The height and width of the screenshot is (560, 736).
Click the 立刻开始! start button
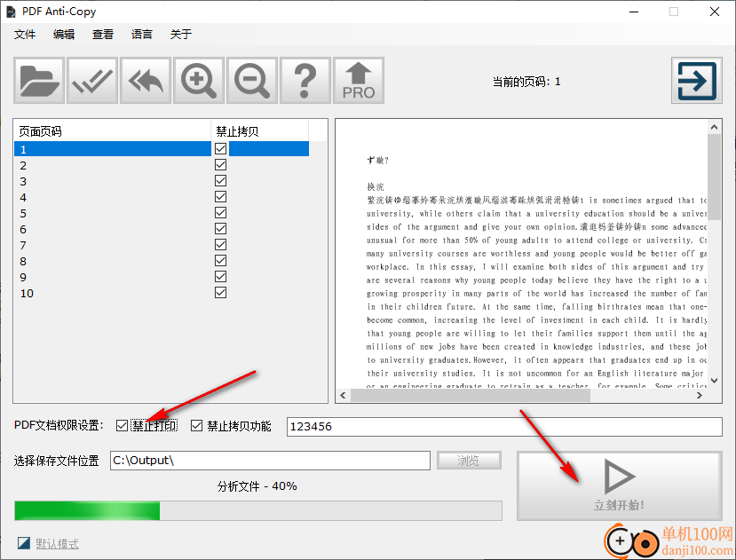(x=620, y=485)
